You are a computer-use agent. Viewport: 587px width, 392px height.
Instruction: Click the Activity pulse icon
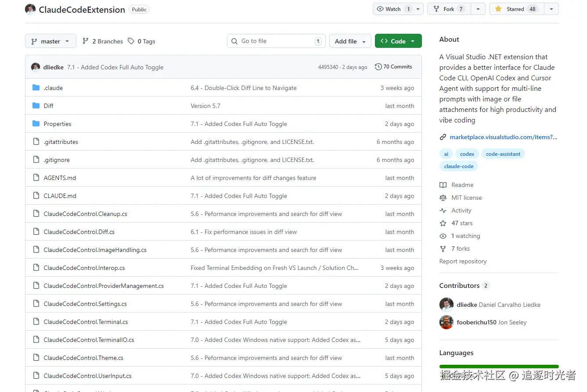pos(443,210)
